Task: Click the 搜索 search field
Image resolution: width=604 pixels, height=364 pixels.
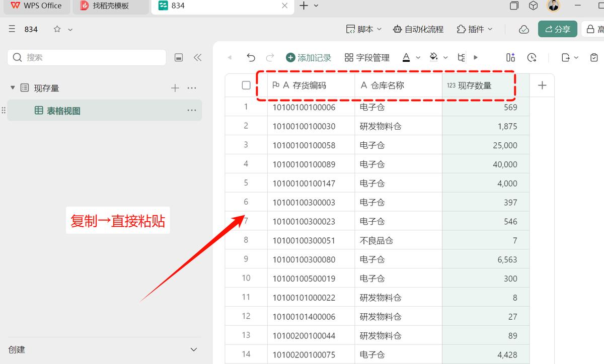Action: pos(87,58)
